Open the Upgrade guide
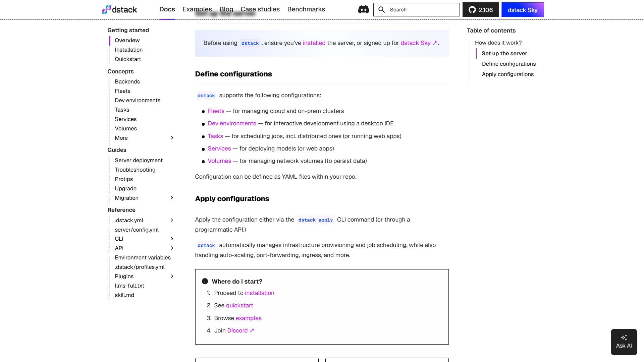644x362 pixels. coord(125,188)
